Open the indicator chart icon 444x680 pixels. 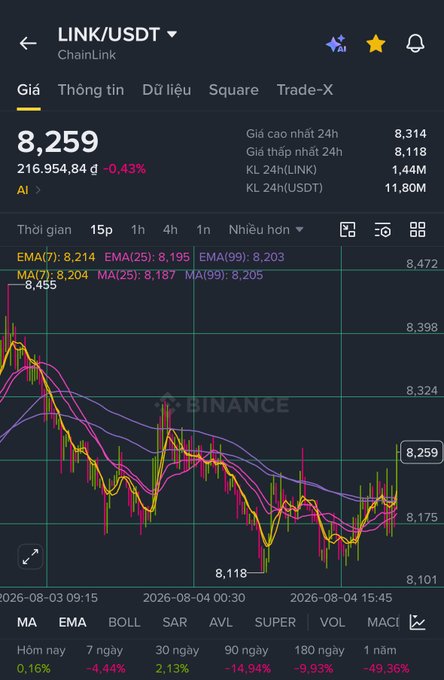pyautogui.click(x=417, y=622)
